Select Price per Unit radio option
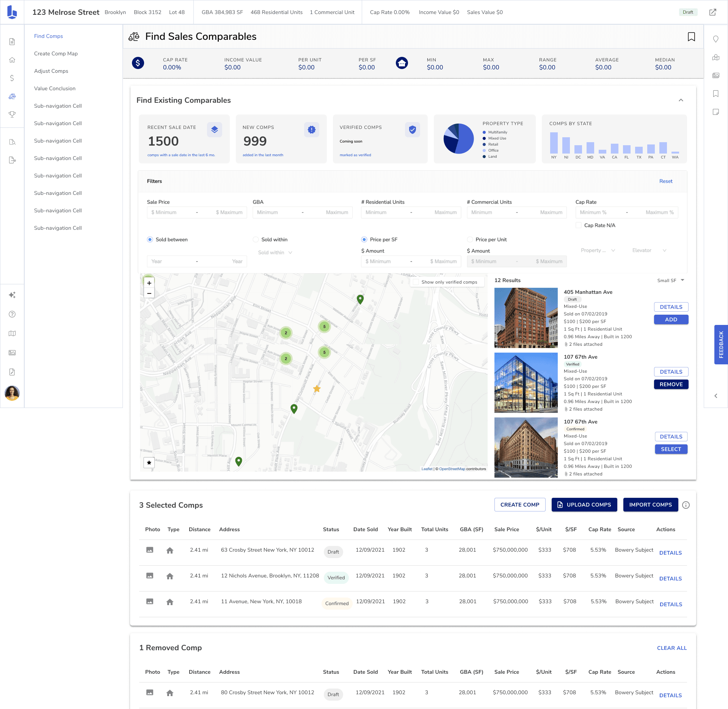This screenshot has height=709, width=728. click(470, 240)
